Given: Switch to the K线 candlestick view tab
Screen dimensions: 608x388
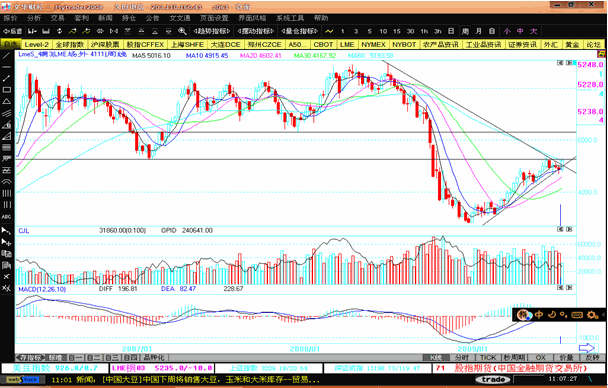Looking at the screenshot, I should click(x=436, y=357).
